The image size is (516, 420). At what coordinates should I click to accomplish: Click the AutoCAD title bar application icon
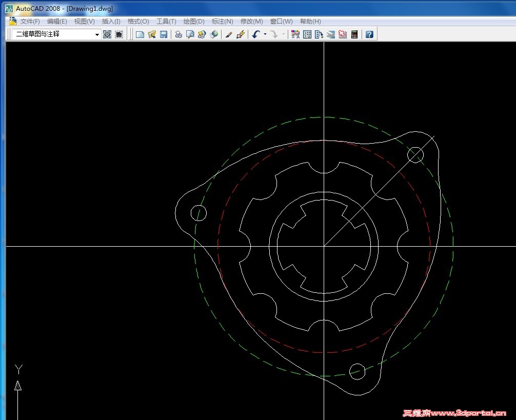tap(9, 9)
